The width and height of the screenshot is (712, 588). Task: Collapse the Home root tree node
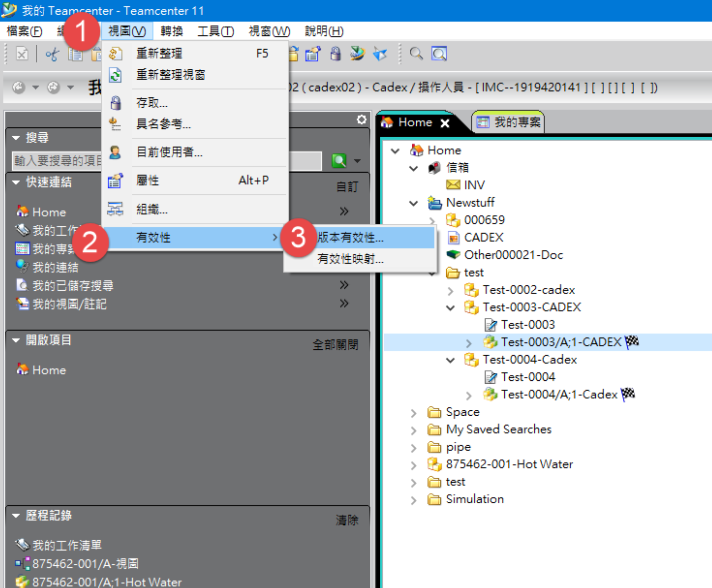(395, 150)
